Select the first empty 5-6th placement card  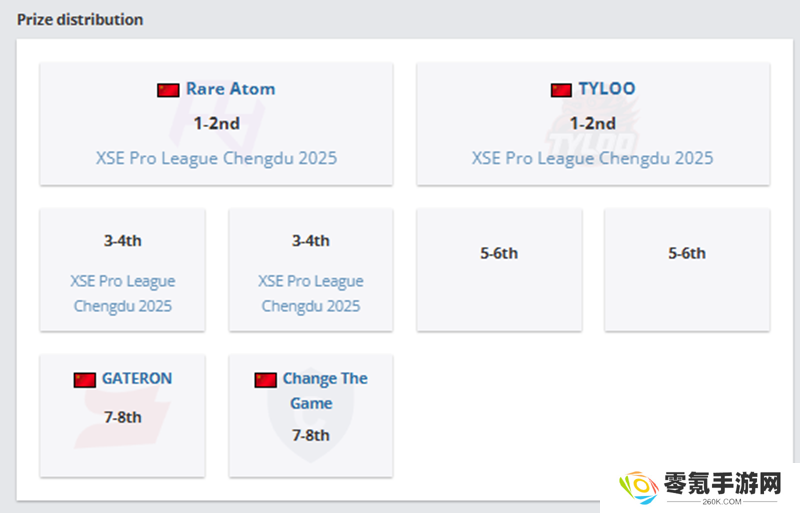[499, 270]
